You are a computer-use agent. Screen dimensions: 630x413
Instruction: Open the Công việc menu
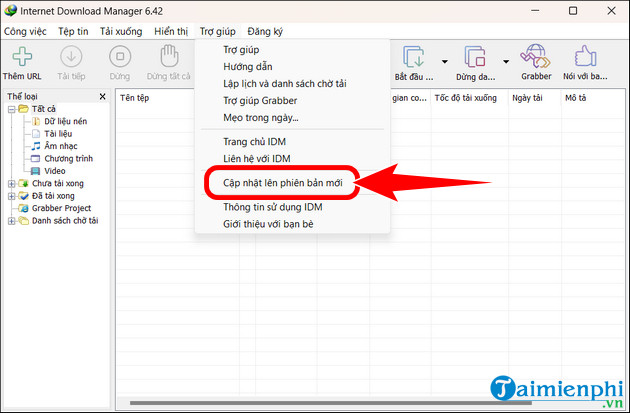click(x=25, y=31)
